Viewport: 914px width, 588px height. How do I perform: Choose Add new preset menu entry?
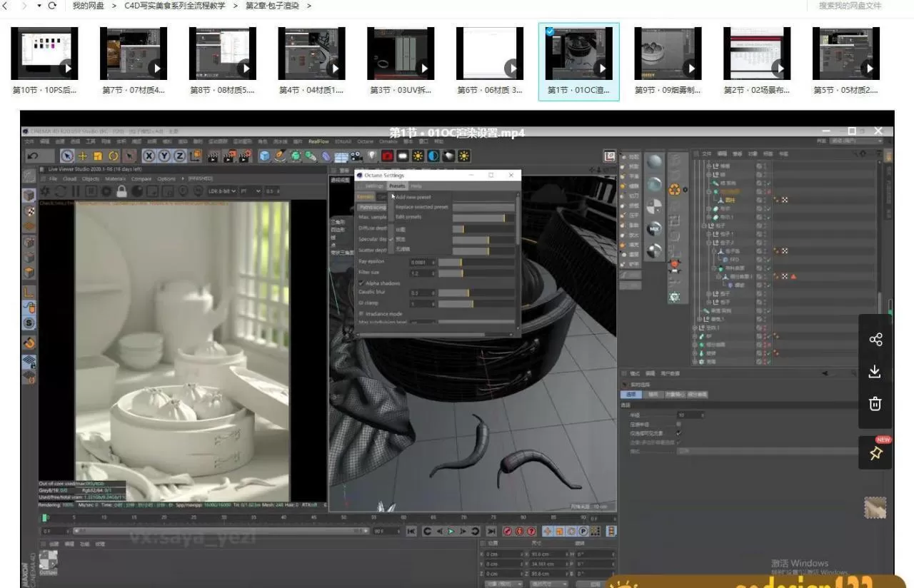click(x=413, y=197)
